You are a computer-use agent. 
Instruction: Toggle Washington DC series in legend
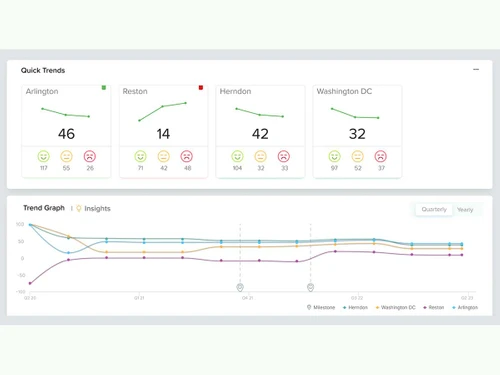[x=396, y=307]
